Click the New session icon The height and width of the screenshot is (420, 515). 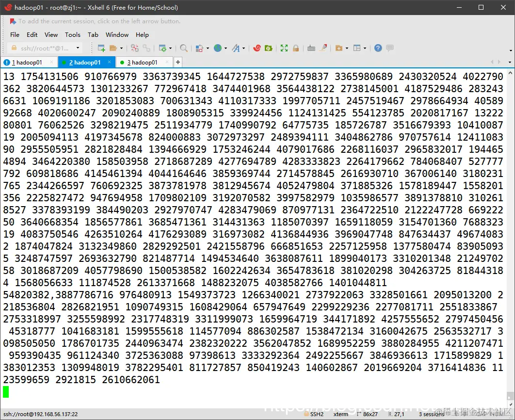(x=101, y=48)
